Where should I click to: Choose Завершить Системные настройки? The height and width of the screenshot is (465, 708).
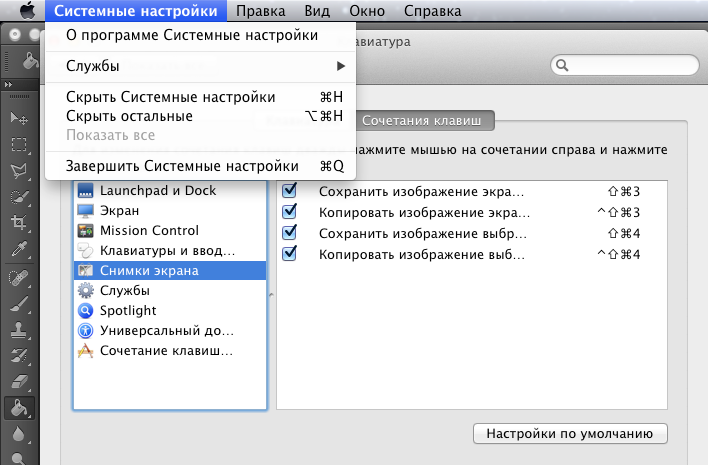pos(200,166)
